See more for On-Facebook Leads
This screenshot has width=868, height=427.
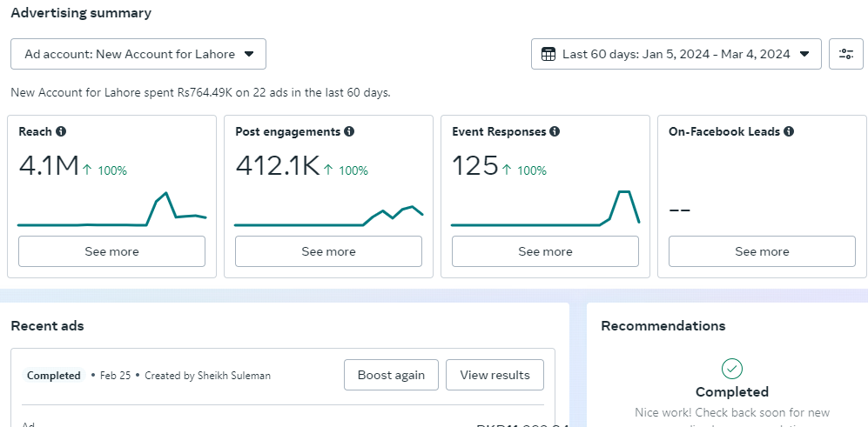762,251
